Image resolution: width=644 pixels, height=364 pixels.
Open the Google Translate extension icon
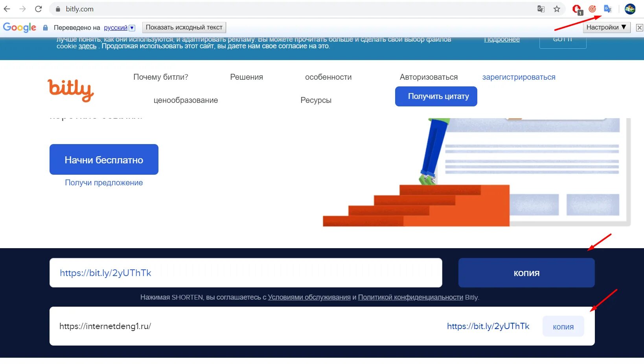point(607,9)
